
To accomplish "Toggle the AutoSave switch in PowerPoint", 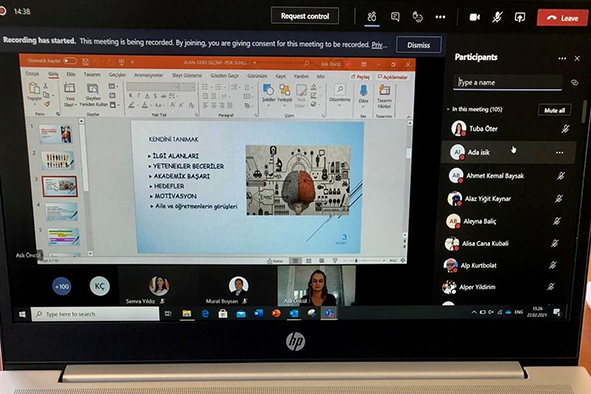I will (70, 61).
